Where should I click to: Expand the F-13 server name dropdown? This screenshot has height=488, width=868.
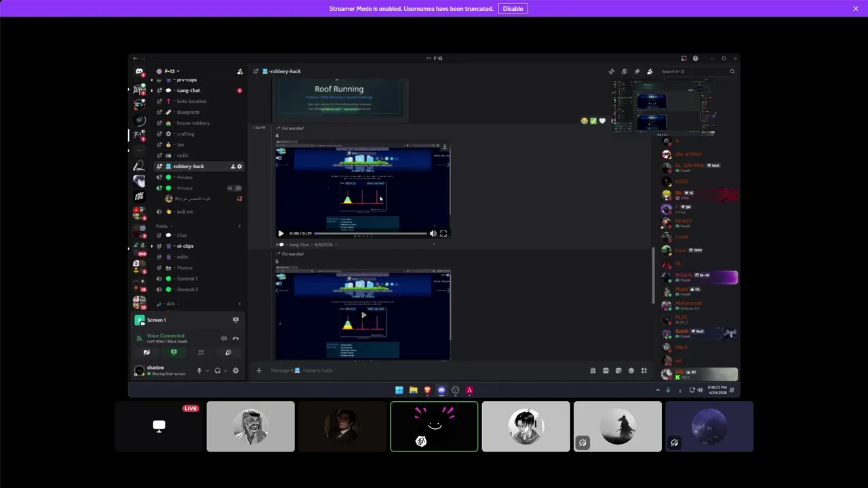click(172, 71)
